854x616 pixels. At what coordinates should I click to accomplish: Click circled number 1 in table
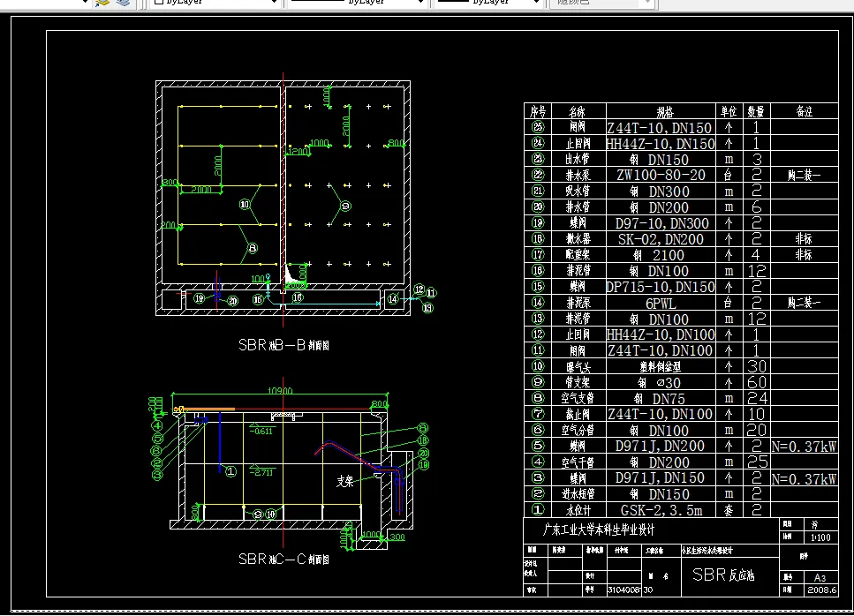(x=538, y=510)
